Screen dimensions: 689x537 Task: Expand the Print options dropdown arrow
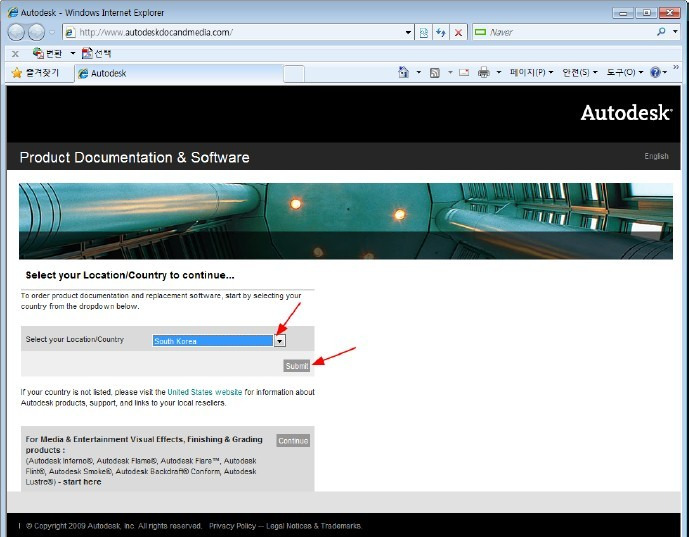(x=499, y=72)
